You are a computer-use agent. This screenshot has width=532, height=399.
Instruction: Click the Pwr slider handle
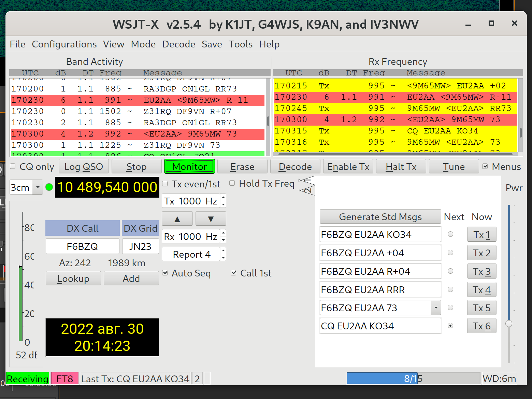(x=509, y=324)
